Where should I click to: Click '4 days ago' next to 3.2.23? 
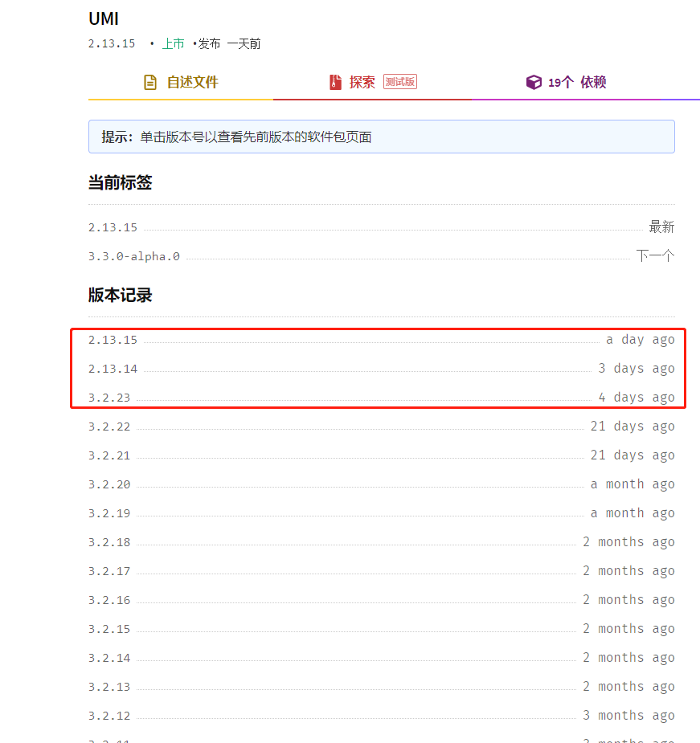tap(637, 398)
